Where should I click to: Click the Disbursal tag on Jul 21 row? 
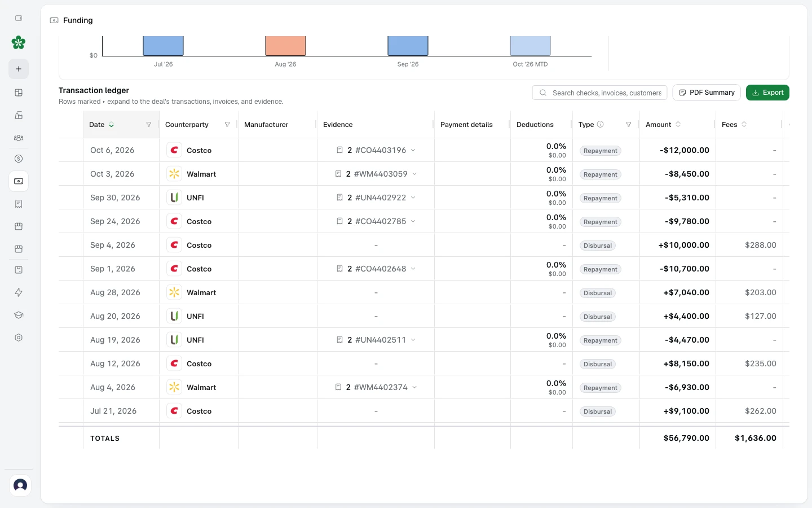pos(598,411)
